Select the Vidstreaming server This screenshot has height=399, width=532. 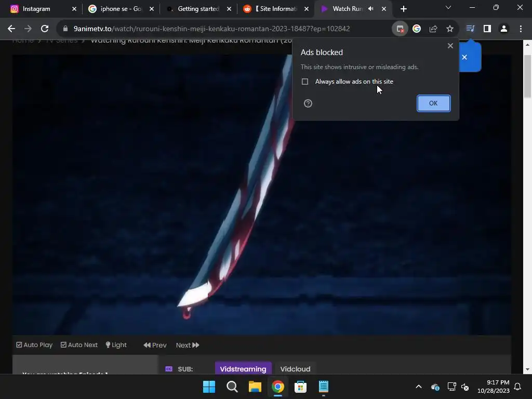[x=243, y=369]
